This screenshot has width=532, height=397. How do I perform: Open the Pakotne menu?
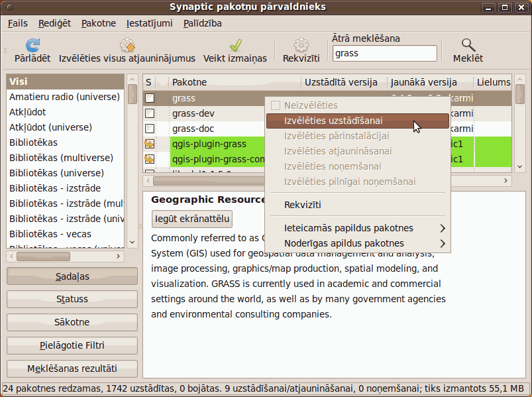pyautogui.click(x=99, y=23)
